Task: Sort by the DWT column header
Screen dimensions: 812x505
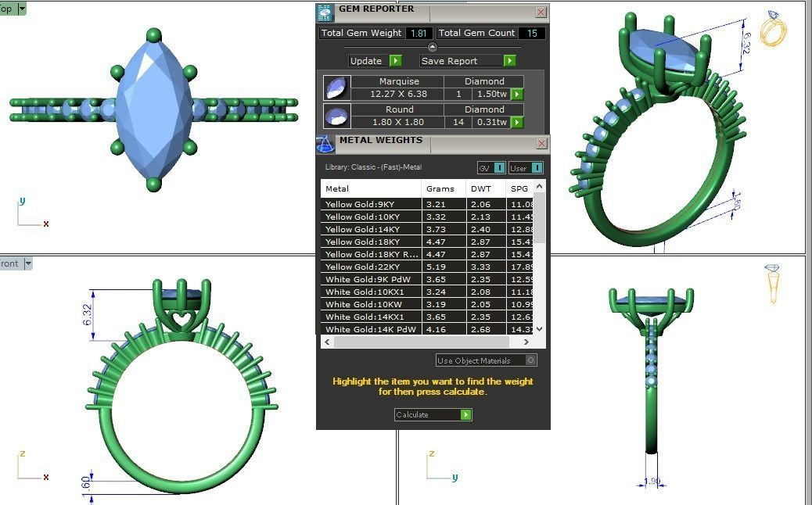Action: [x=486, y=188]
